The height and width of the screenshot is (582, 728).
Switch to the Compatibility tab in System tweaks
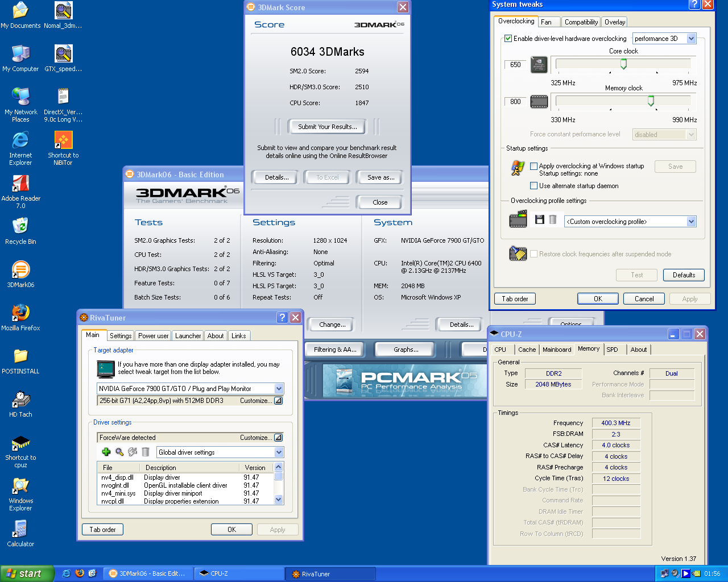(581, 22)
